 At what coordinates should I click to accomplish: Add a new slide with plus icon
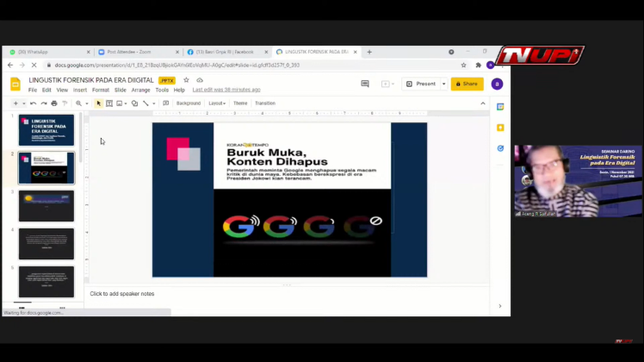[15, 103]
